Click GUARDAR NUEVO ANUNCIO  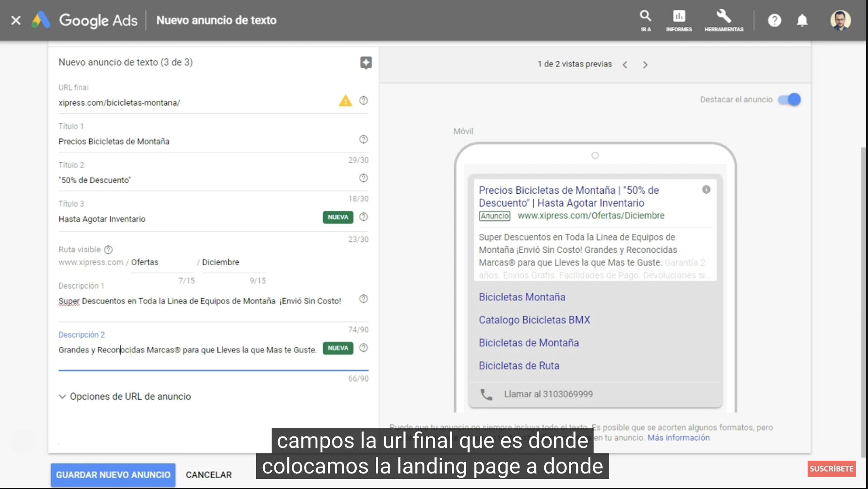(x=113, y=474)
